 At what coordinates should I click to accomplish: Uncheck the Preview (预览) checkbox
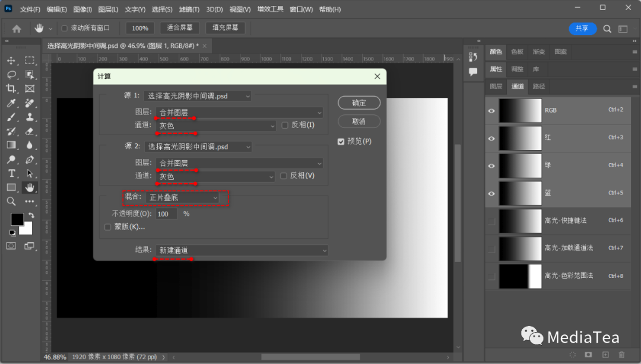341,141
